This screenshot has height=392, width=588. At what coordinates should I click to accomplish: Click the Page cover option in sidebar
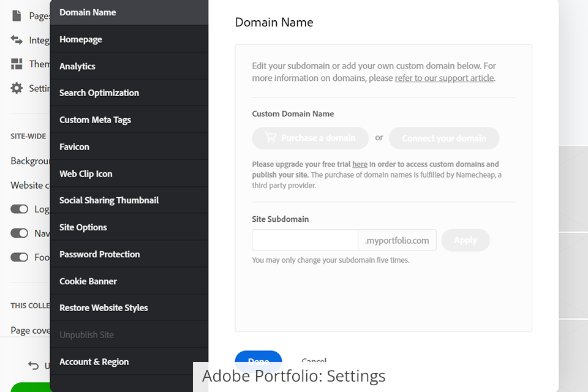[x=30, y=331]
